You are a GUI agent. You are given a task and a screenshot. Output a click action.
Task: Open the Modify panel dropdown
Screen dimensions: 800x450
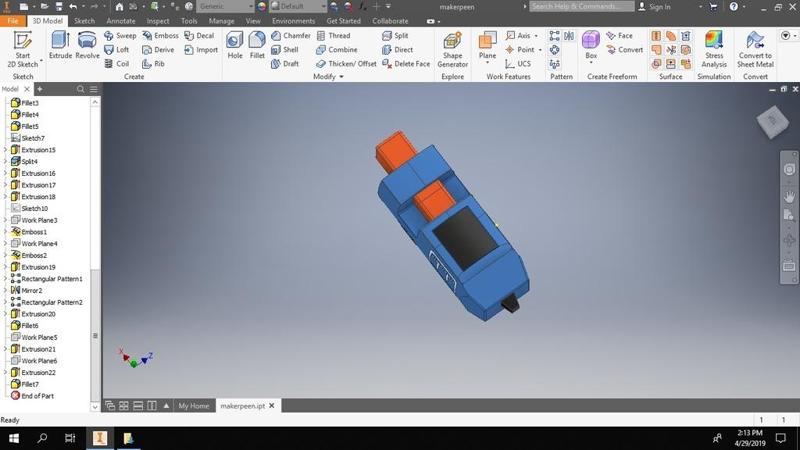point(329,77)
